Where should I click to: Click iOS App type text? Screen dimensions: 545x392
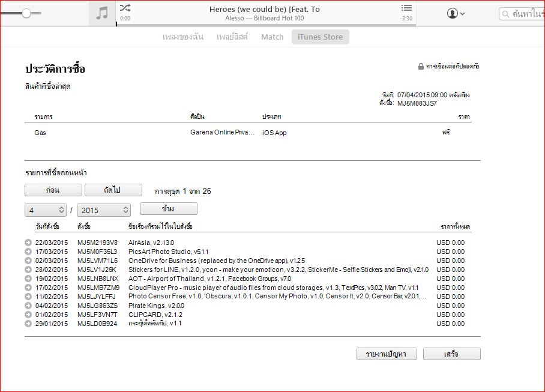[x=274, y=133]
